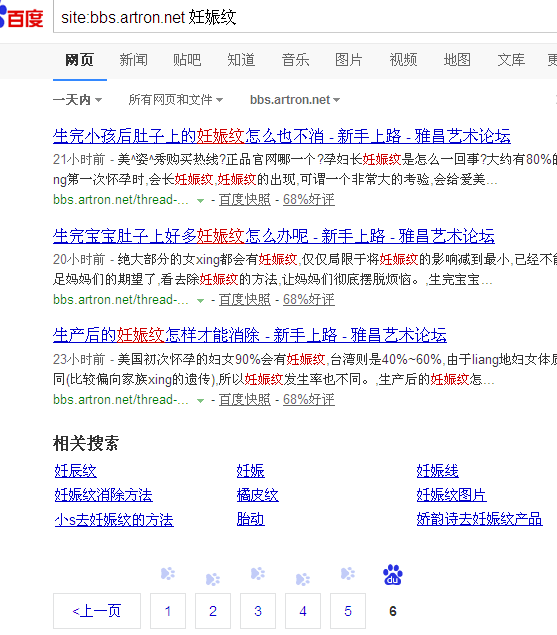Click related search 妊娠线
557x635 pixels.
click(x=437, y=471)
